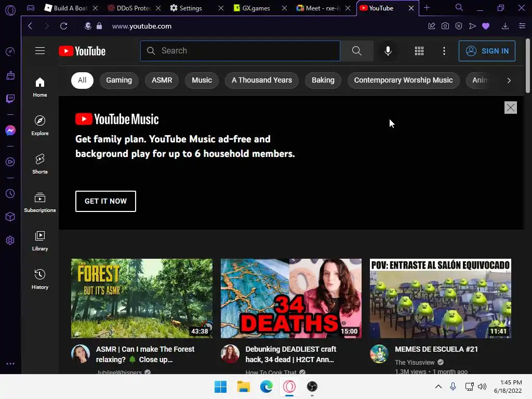Screen dimensions: 532x399
Task: Search open tabs magnifier icon
Action: (459, 7)
